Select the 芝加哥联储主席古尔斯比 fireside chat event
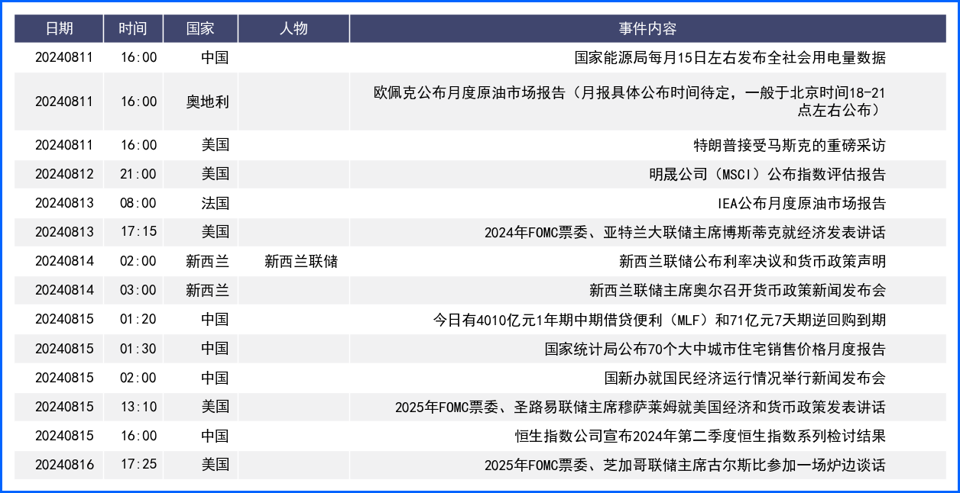Image resolution: width=960 pixels, height=493 pixels. click(684, 465)
